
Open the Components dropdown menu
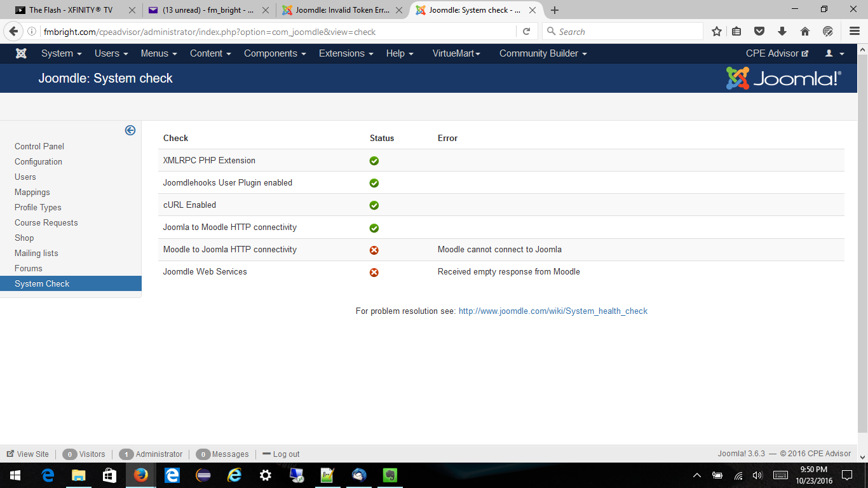(x=275, y=53)
